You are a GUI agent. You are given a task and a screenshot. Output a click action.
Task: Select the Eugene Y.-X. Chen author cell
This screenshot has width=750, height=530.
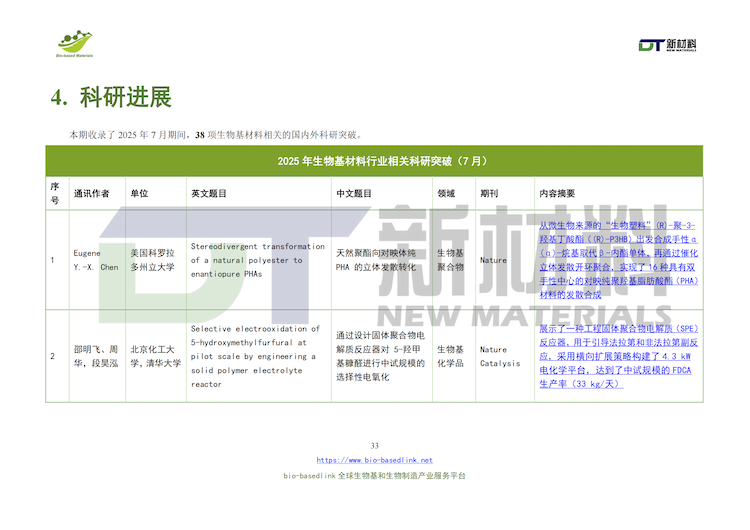pos(95,260)
